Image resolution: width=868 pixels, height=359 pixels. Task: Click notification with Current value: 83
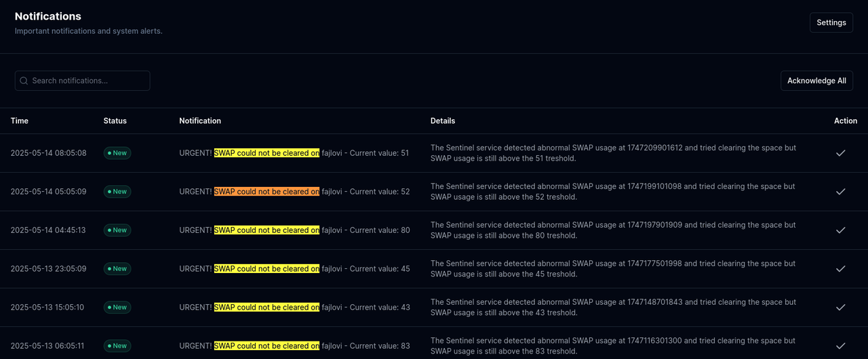[x=294, y=346]
